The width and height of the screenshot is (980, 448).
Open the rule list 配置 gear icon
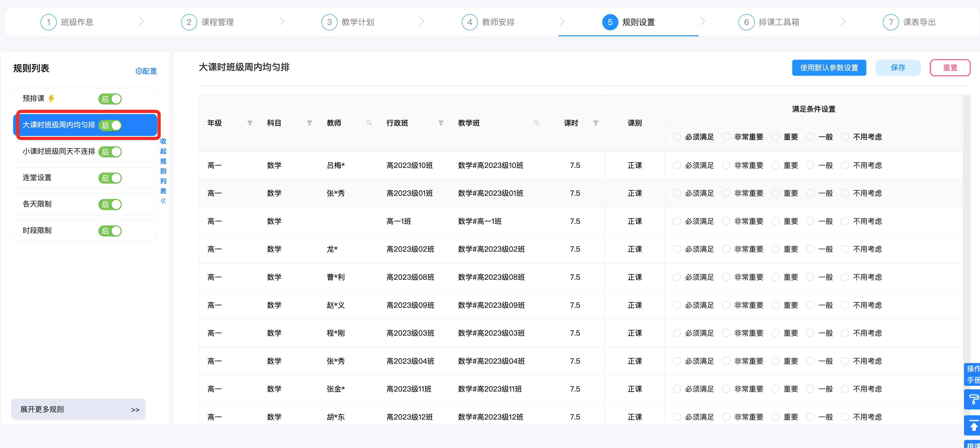tap(139, 71)
